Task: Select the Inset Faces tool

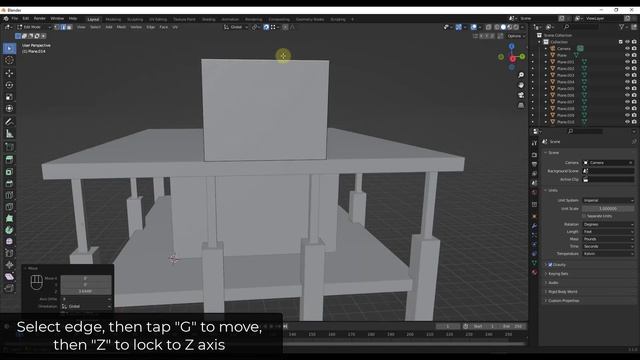Action: (x=9, y=171)
